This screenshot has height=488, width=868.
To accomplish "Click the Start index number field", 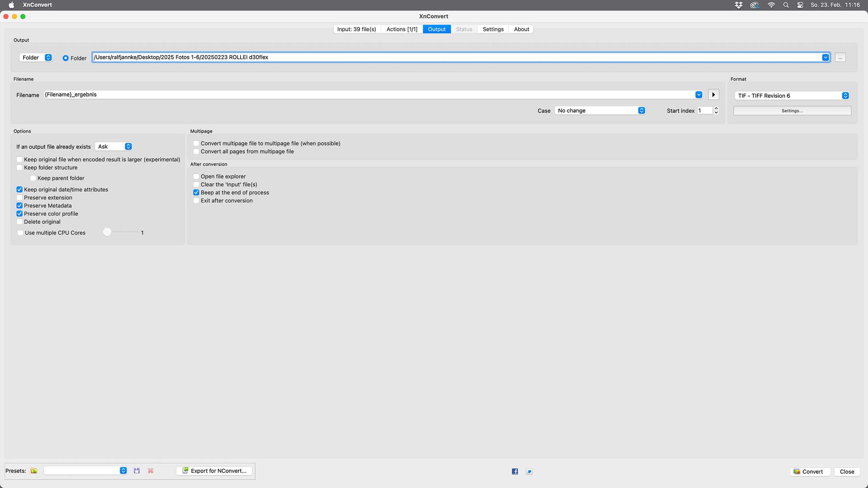I will (x=705, y=111).
